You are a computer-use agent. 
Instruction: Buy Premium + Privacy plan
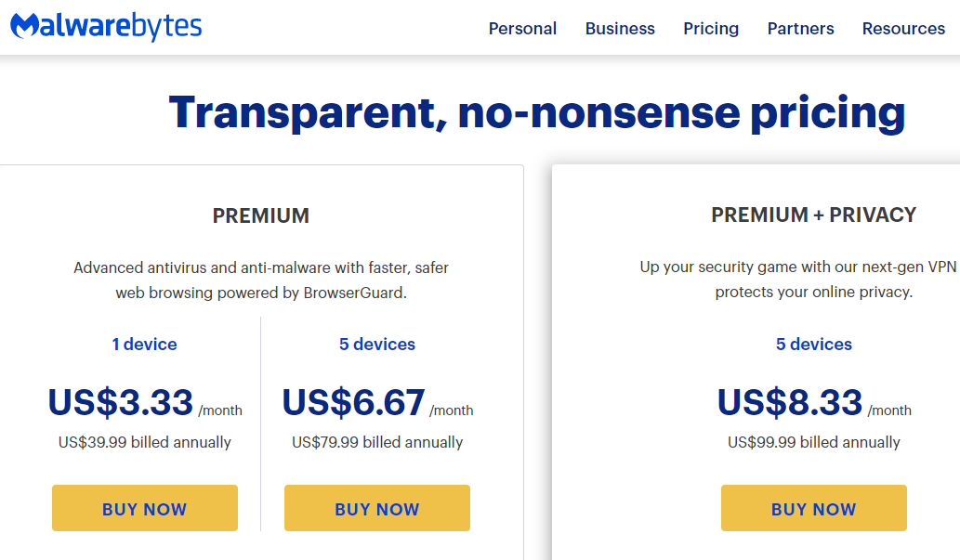(x=814, y=508)
